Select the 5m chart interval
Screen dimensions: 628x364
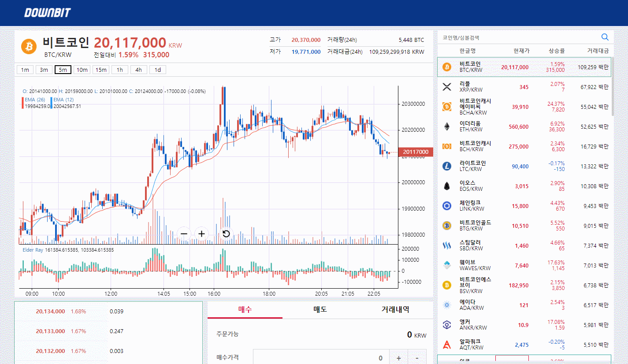(x=63, y=70)
